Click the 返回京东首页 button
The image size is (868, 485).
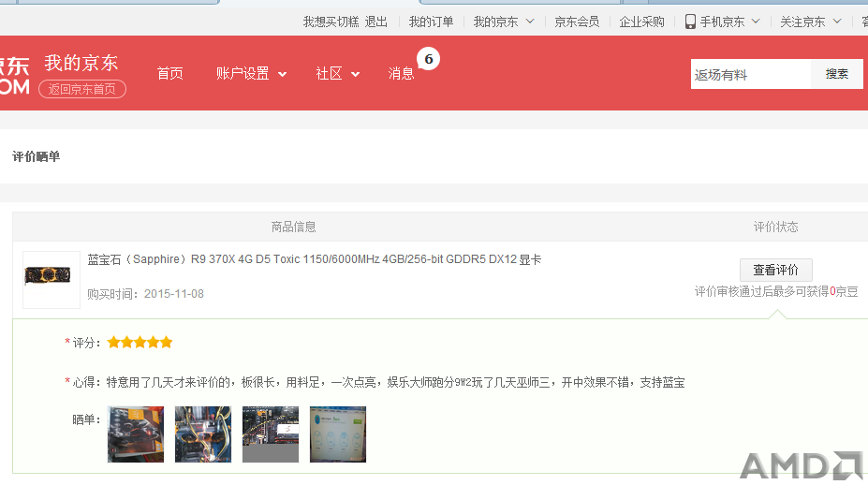81,89
